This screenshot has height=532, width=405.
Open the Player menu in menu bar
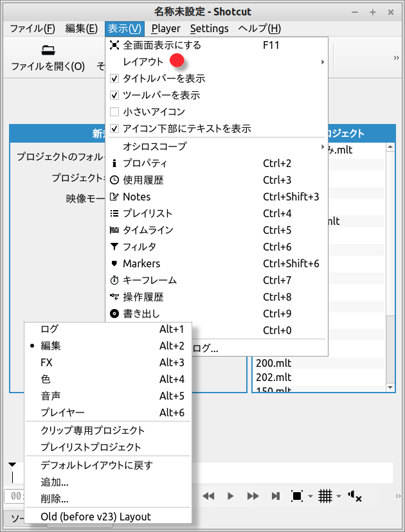[166, 28]
